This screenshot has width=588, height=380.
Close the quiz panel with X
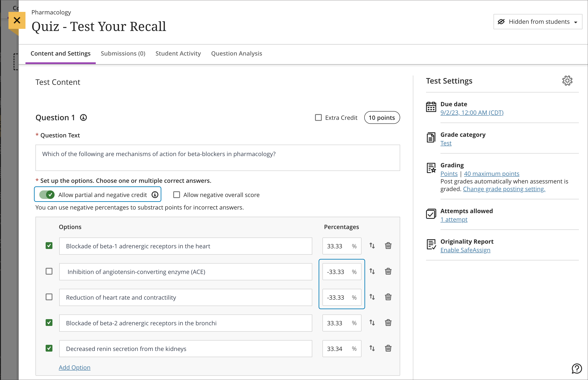(17, 20)
